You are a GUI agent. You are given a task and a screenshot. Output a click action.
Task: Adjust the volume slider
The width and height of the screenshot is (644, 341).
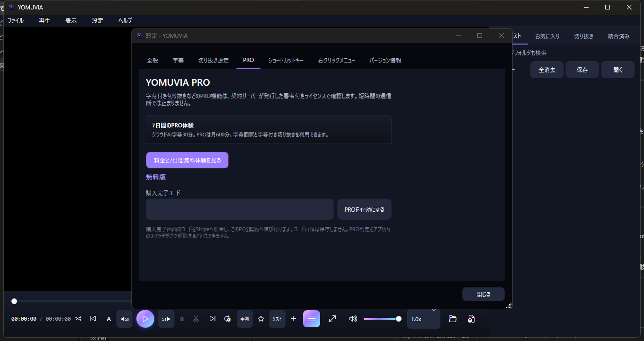point(383,319)
